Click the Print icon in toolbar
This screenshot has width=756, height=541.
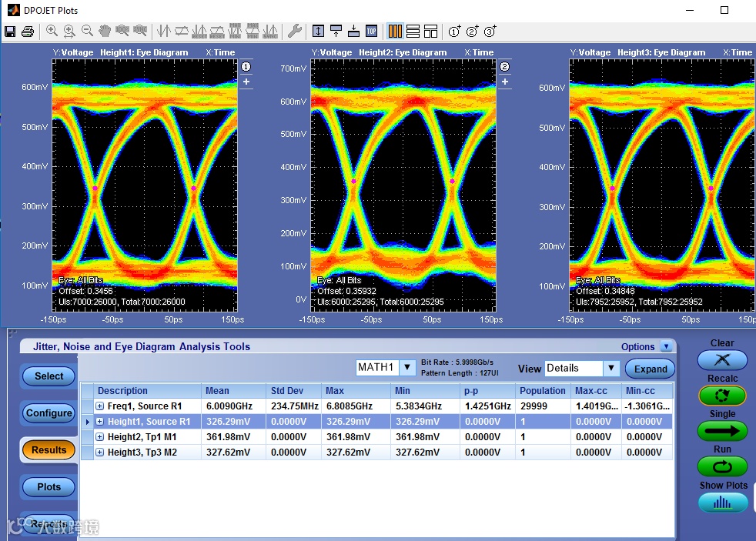tap(28, 32)
